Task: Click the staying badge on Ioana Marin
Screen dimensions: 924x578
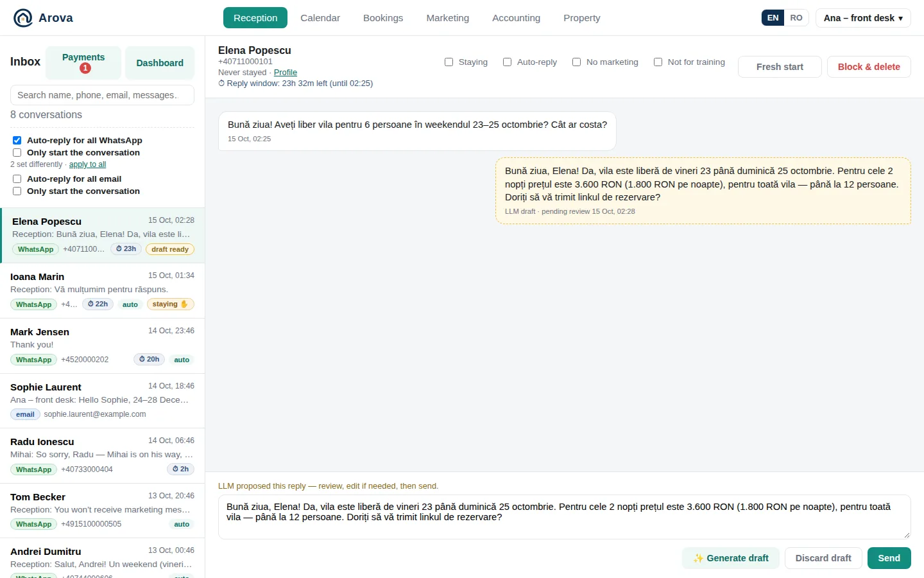Action: pyautogui.click(x=170, y=304)
